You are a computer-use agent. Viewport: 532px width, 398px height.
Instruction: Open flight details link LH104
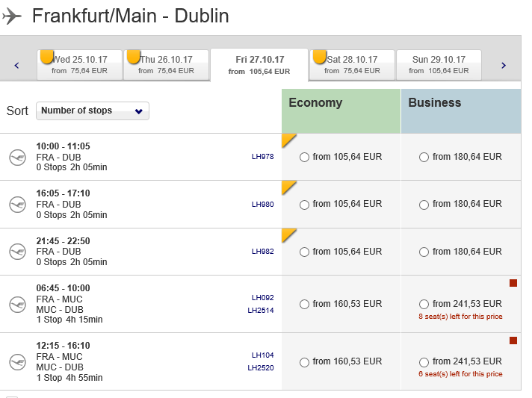click(x=262, y=355)
